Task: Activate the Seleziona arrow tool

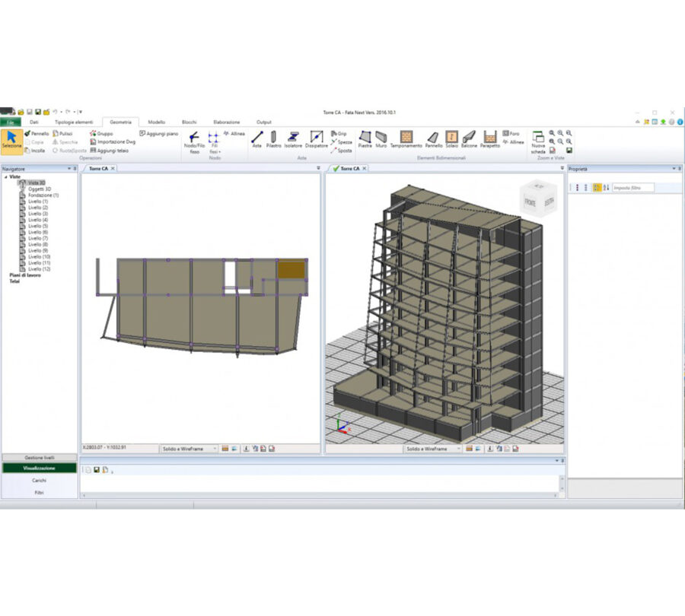Action: pos(12,141)
